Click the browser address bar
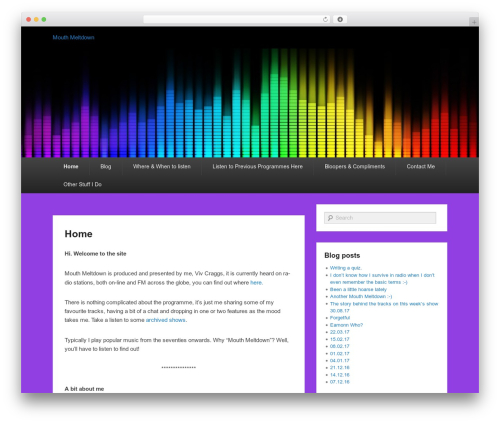 (236, 20)
